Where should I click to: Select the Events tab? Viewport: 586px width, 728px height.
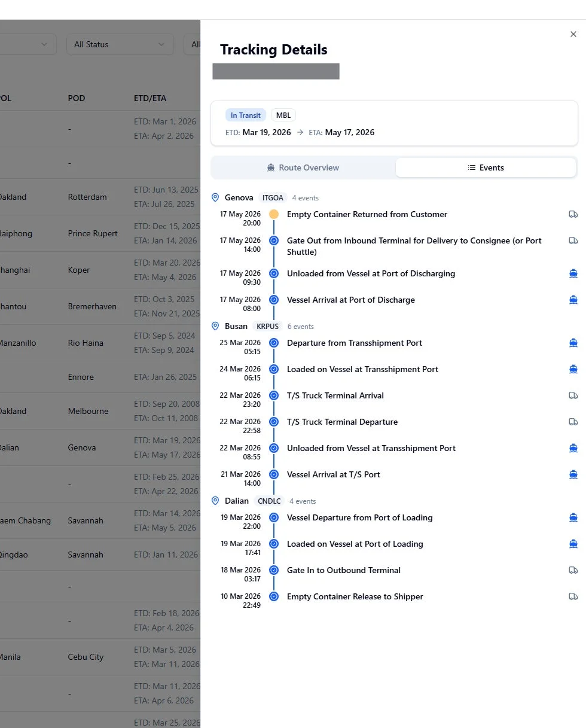click(486, 167)
